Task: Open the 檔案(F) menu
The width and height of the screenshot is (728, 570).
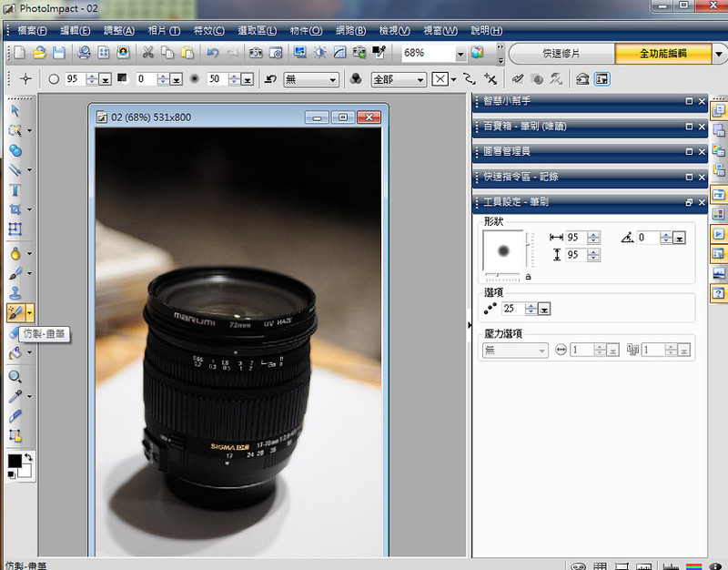Action: click(x=32, y=31)
